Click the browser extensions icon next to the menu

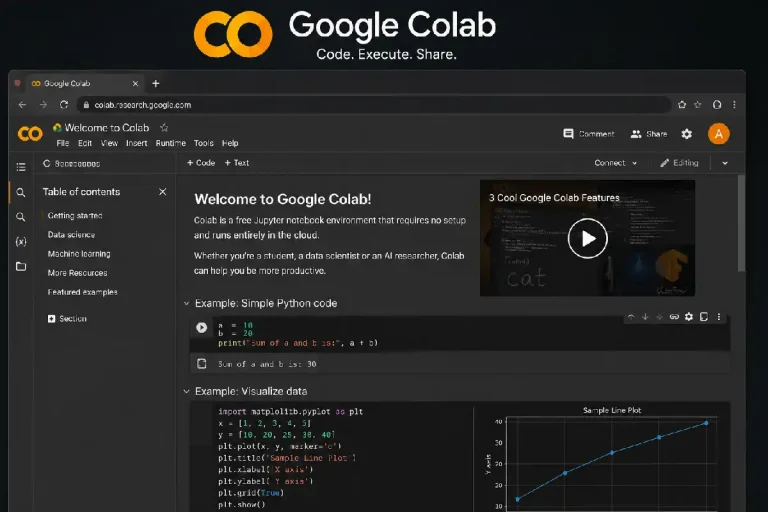click(717, 104)
